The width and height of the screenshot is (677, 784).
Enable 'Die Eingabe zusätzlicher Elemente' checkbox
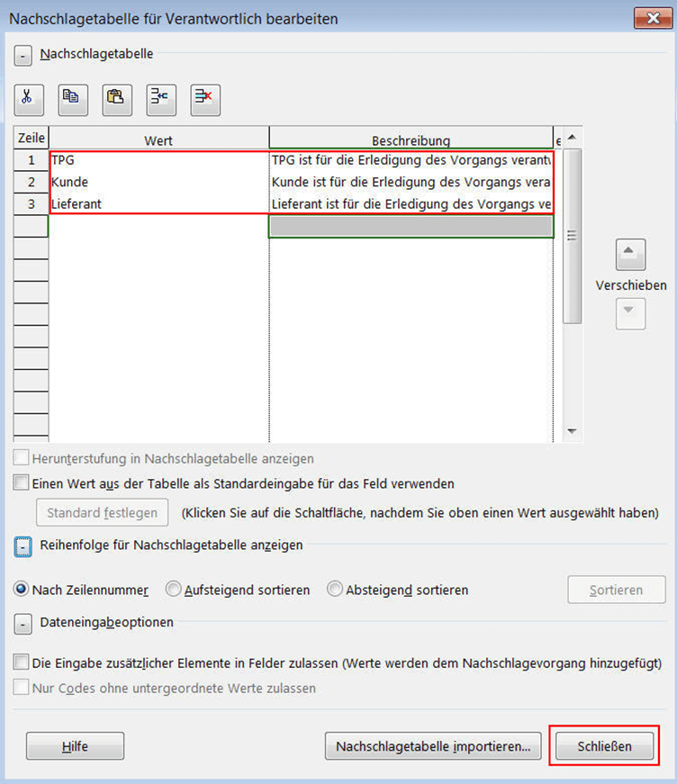(x=22, y=662)
